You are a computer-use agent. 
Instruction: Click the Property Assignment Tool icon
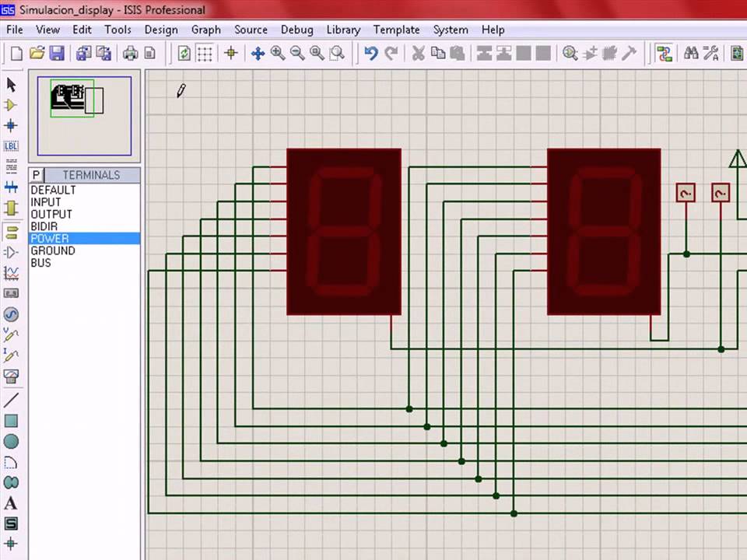click(710, 53)
